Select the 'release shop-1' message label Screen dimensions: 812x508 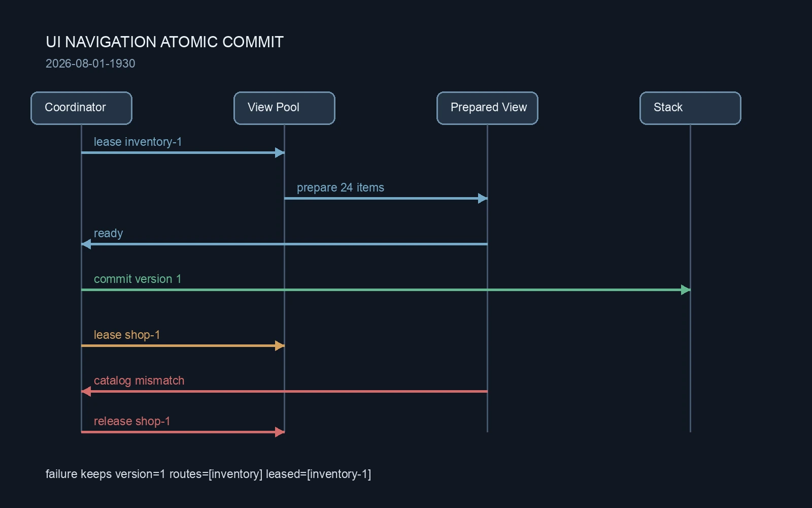[x=132, y=422]
